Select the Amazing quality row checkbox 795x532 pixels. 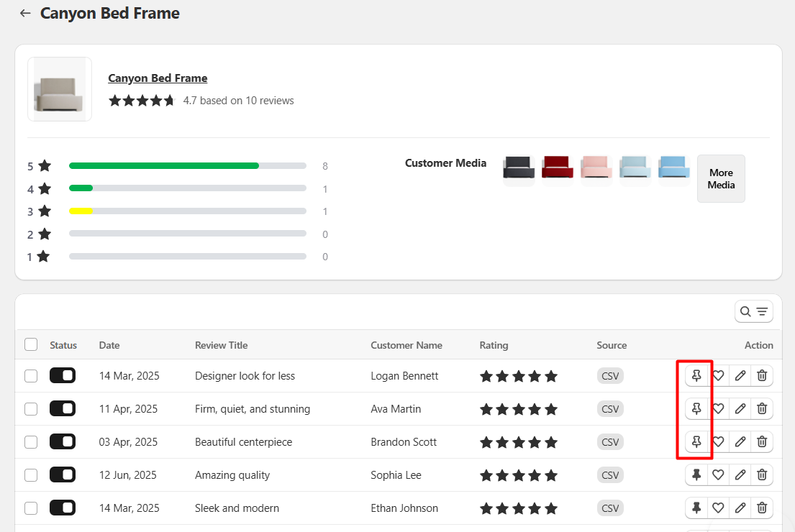click(31, 474)
